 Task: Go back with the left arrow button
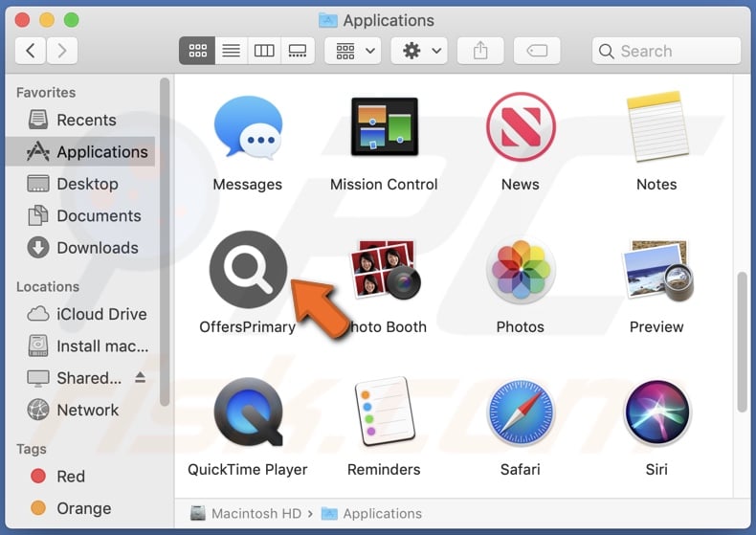tap(31, 51)
